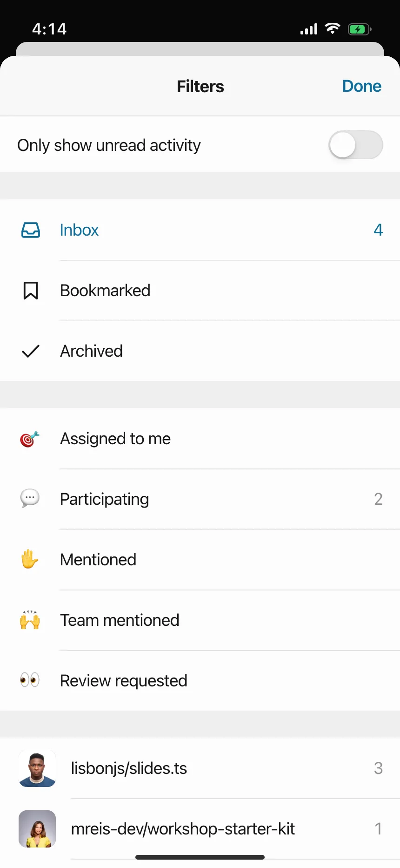Tap the Inbox count badge 4

click(378, 230)
